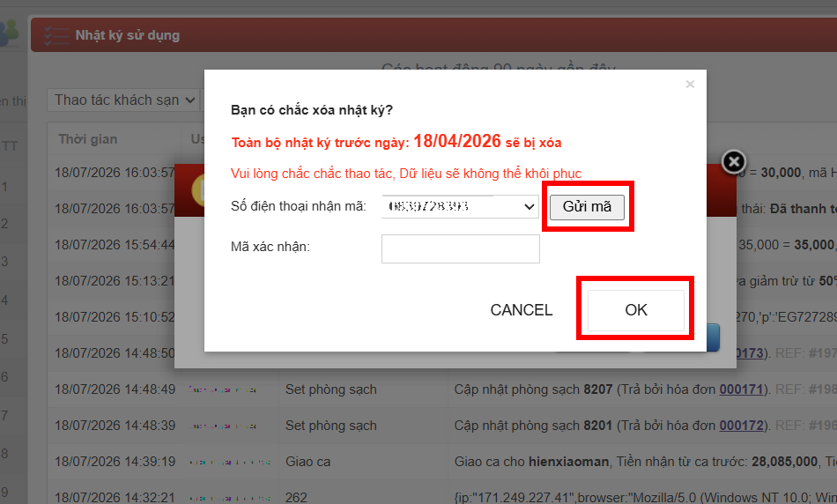This screenshot has height=504, width=837.
Task: Click the Giao ca action cell
Action: [x=308, y=462]
